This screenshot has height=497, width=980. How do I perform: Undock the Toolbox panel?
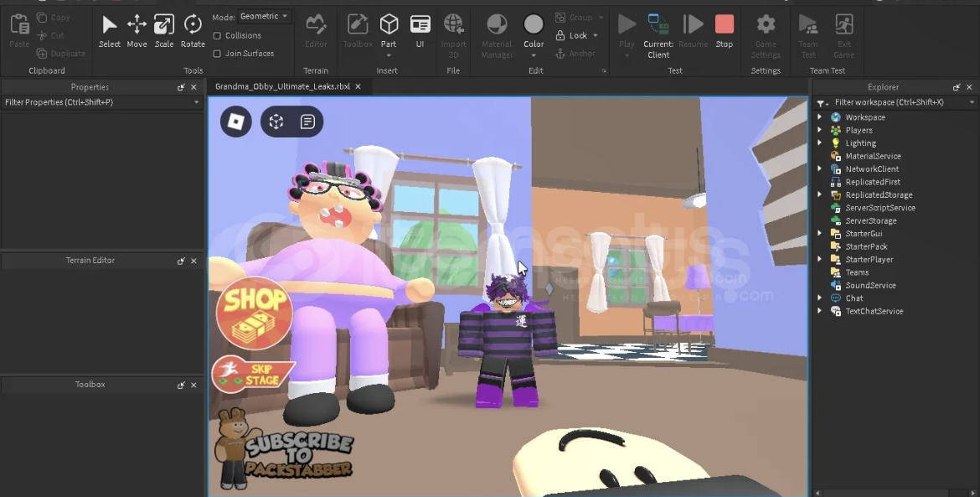click(181, 385)
